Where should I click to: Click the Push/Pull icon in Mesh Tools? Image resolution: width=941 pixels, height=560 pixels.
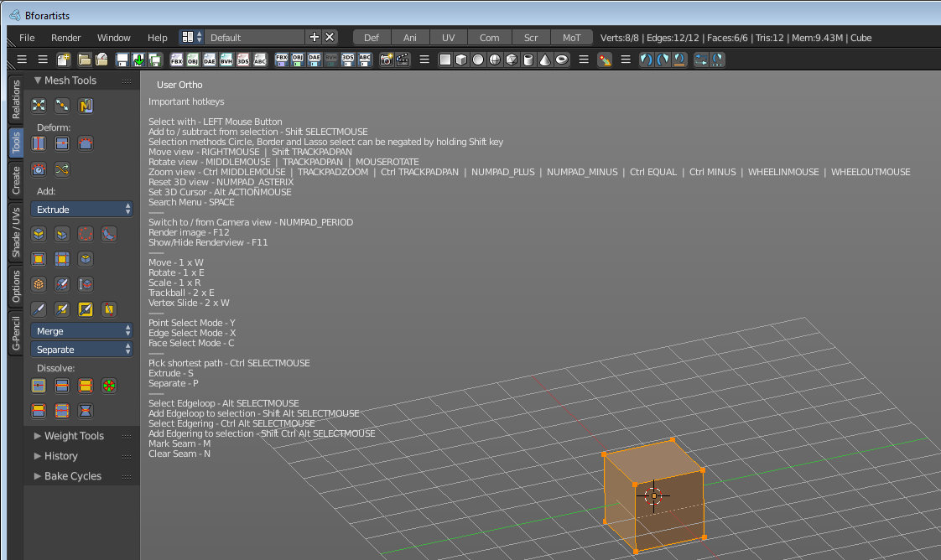[62, 106]
